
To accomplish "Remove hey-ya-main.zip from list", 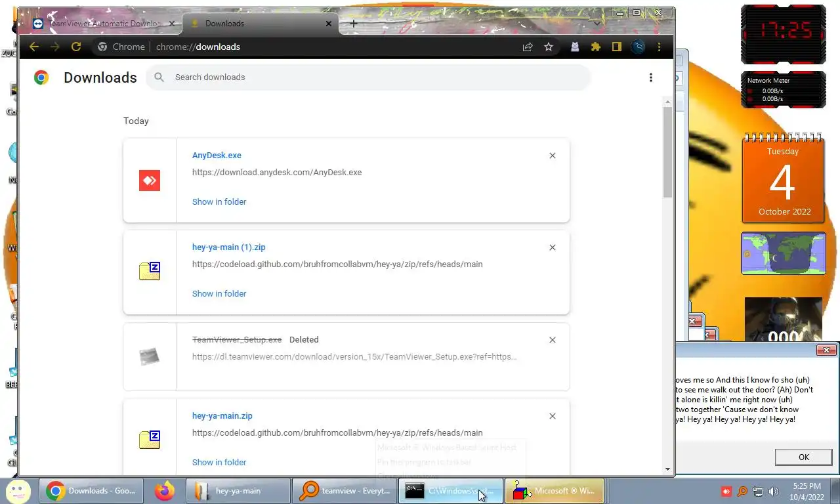I will tap(553, 416).
